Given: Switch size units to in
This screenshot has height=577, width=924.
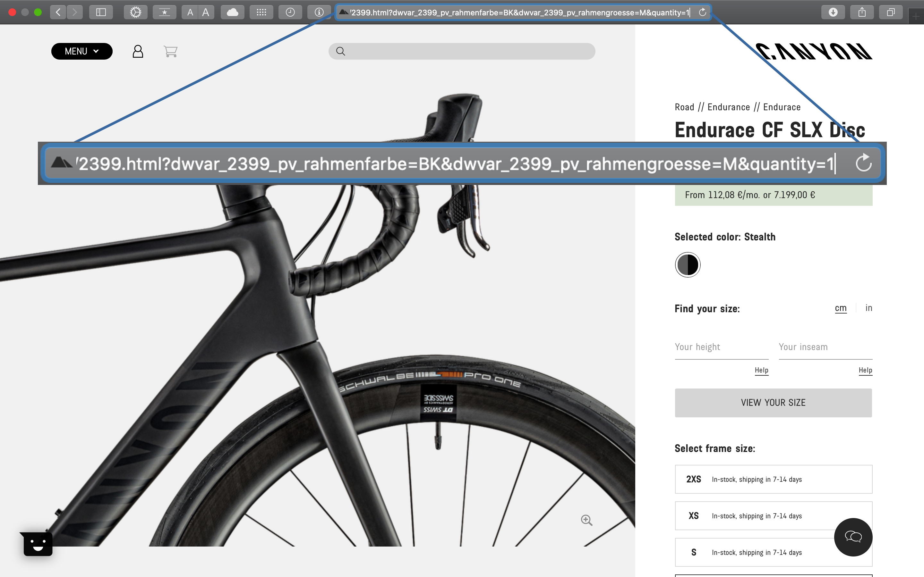Looking at the screenshot, I should 868,308.
